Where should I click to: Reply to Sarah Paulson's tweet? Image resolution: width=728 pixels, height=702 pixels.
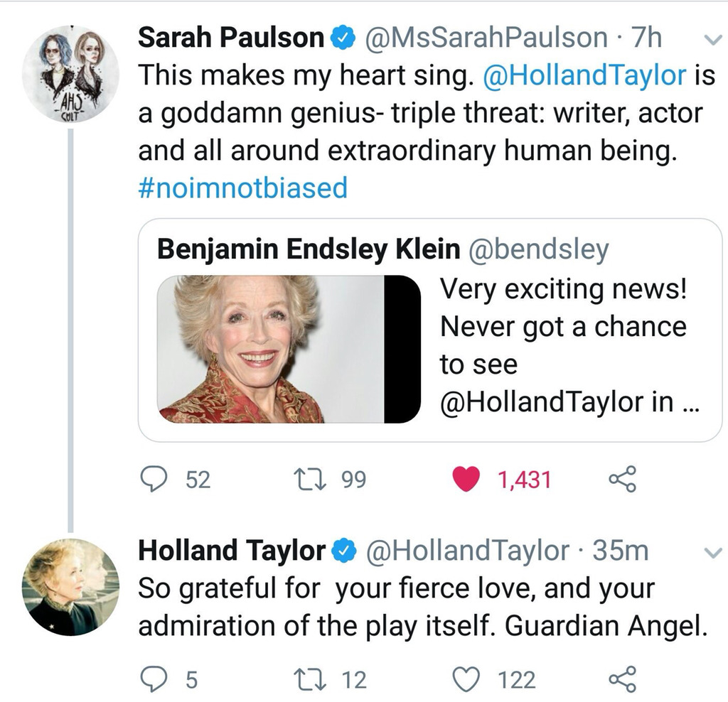coord(151,481)
